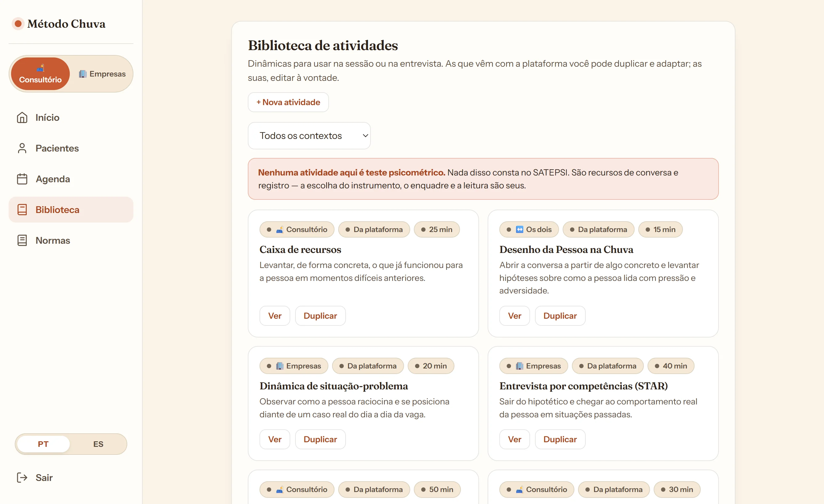Switch to Consultório mode
Screen dimensions: 824x504
(x=40, y=74)
